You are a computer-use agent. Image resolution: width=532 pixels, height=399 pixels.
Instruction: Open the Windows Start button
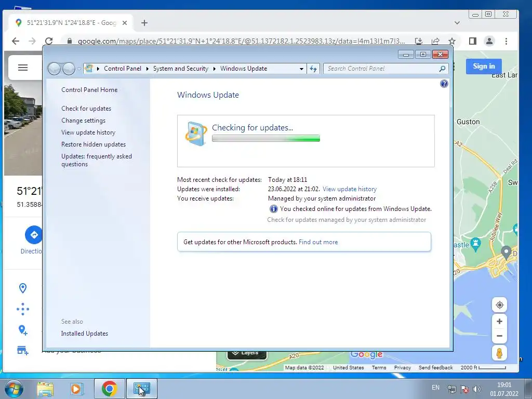point(14,389)
